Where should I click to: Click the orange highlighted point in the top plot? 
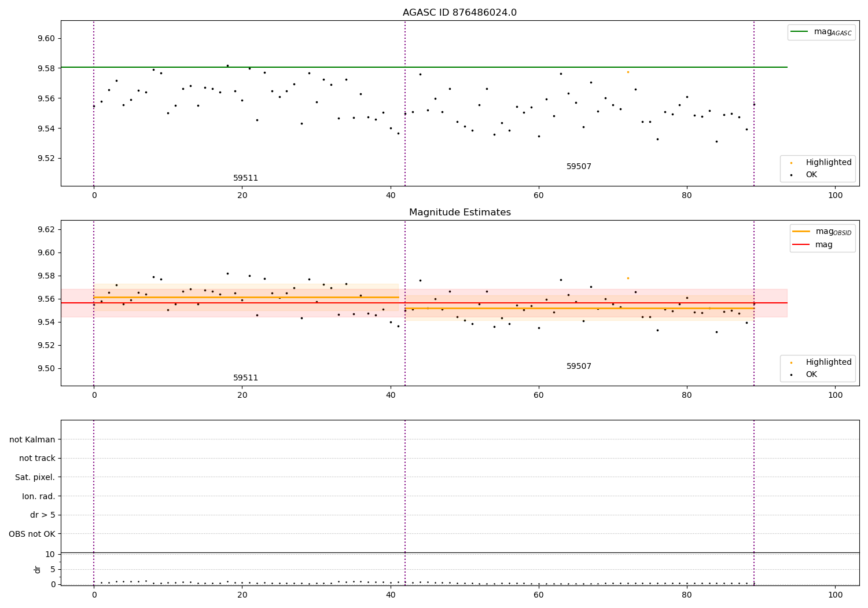[x=628, y=72]
